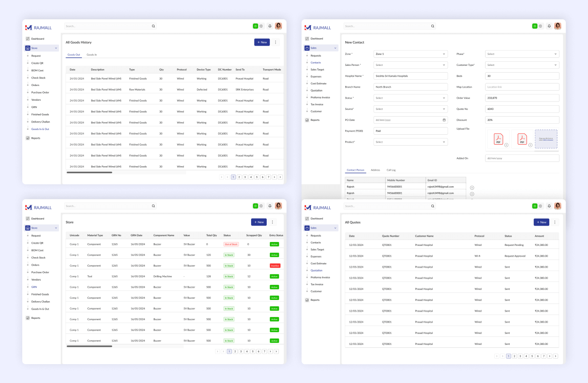Click the calendar icon in the PO Date field
Image resolution: width=588 pixels, height=383 pixels.
(444, 120)
